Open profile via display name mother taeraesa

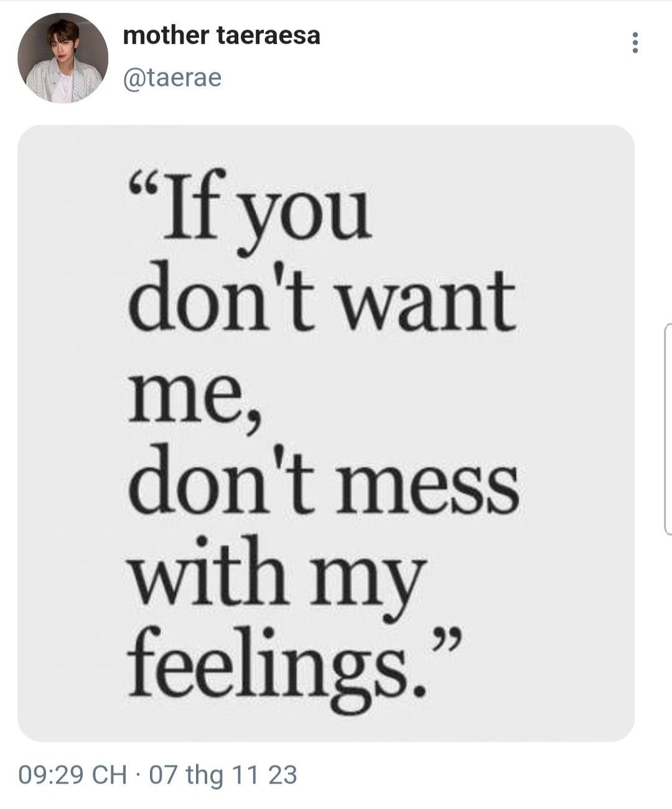click(x=222, y=35)
